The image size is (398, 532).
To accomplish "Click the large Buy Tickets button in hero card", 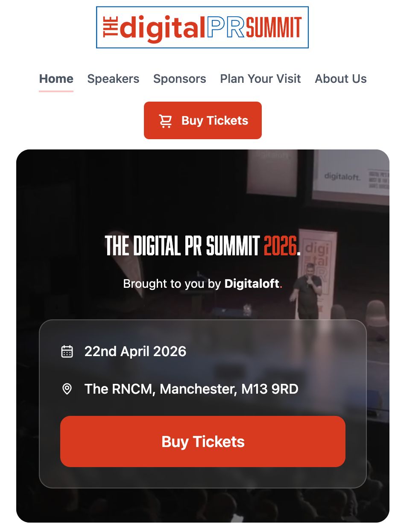I will coord(203,441).
